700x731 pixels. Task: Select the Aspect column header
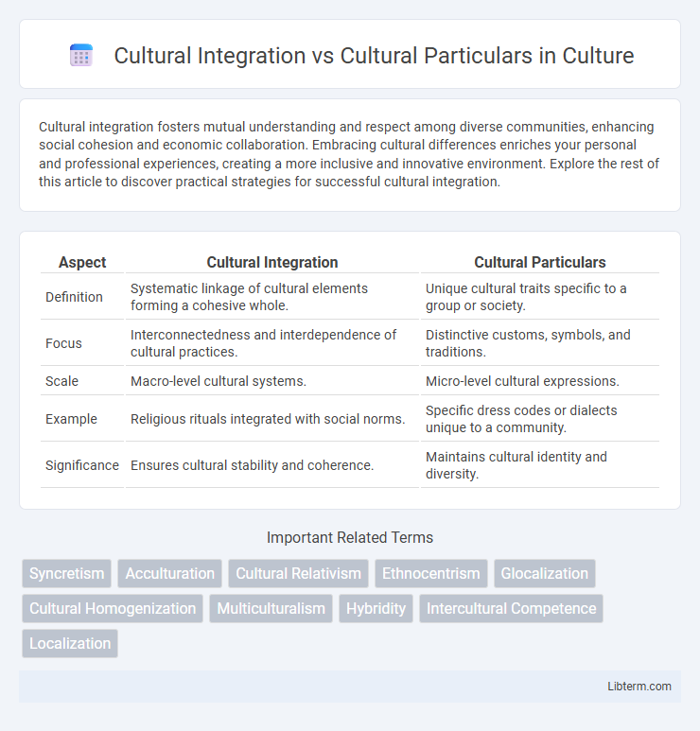82,263
